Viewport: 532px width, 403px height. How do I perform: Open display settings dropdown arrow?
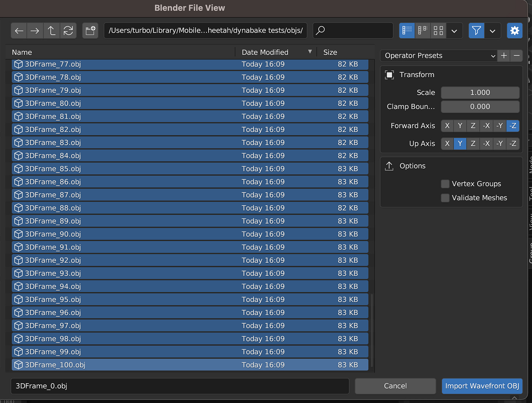[x=454, y=31]
